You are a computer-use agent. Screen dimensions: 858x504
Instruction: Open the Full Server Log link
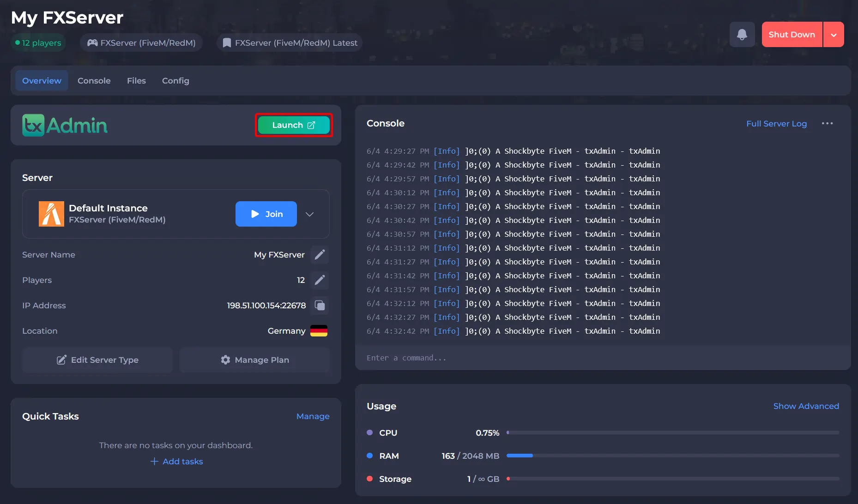click(777, 124)
